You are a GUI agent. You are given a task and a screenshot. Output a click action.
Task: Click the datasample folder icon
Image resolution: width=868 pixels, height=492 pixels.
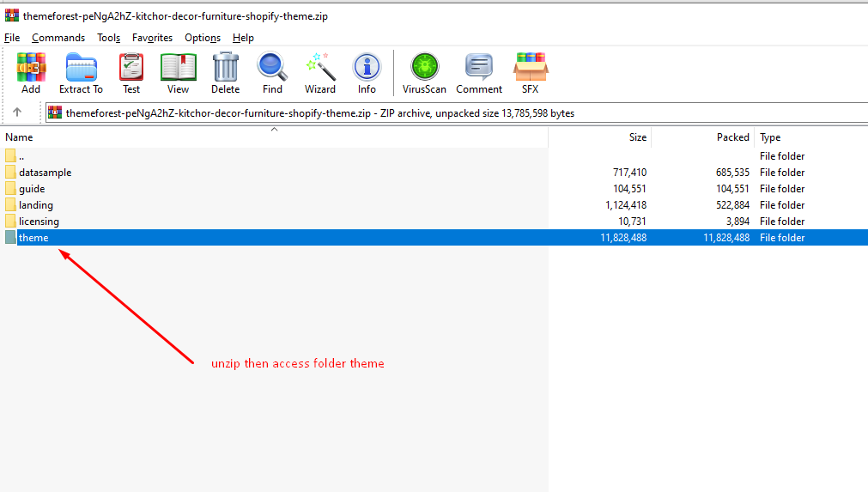[10, 172]
